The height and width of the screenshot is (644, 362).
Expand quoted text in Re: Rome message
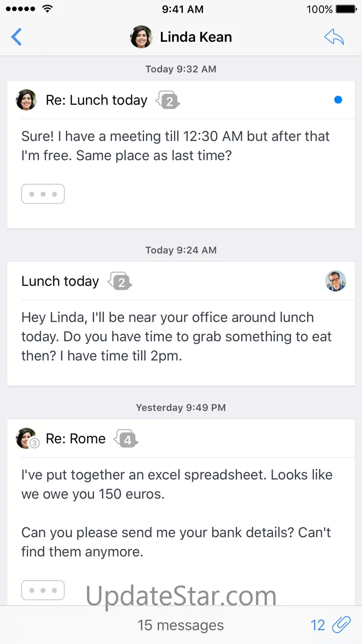tap(43, 590)
